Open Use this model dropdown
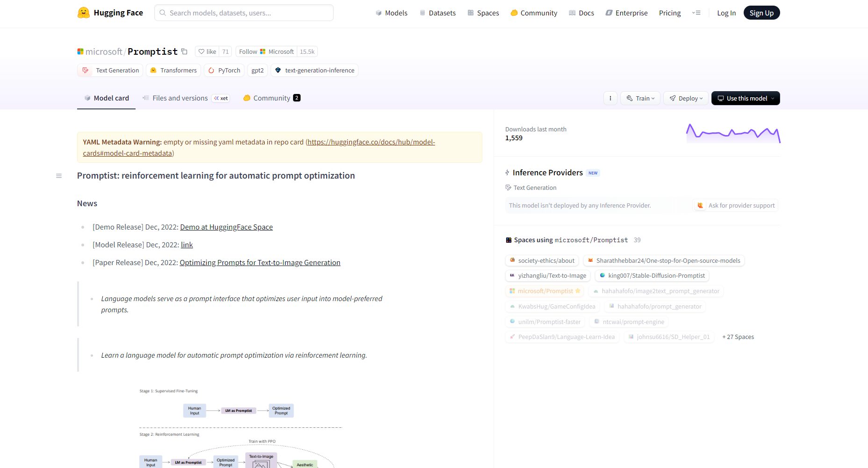 pos(746,98)
